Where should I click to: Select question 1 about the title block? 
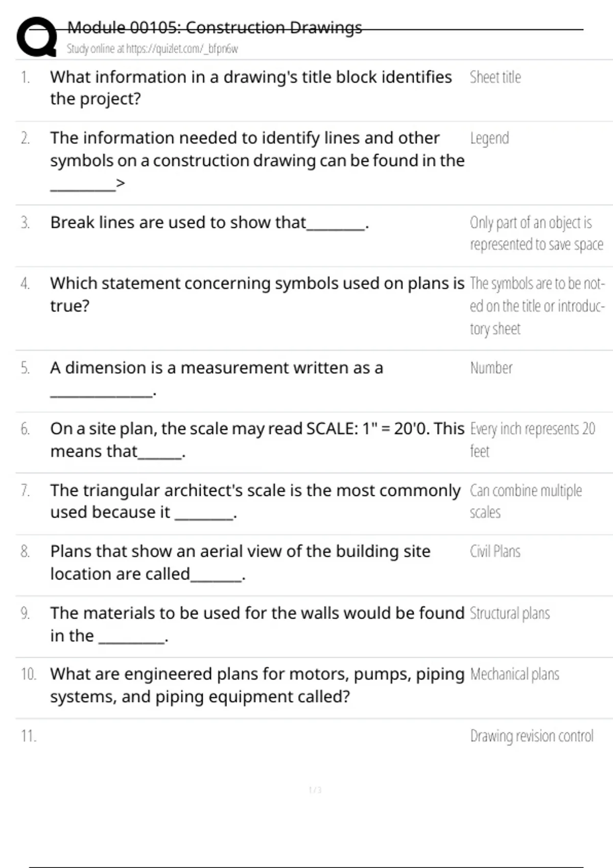[x=250, y=88]
